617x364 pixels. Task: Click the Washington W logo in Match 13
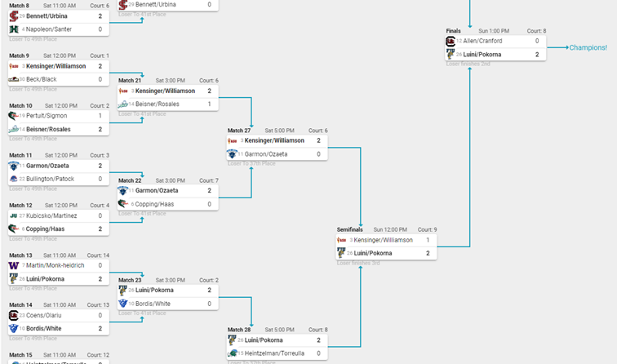[13, 265]
